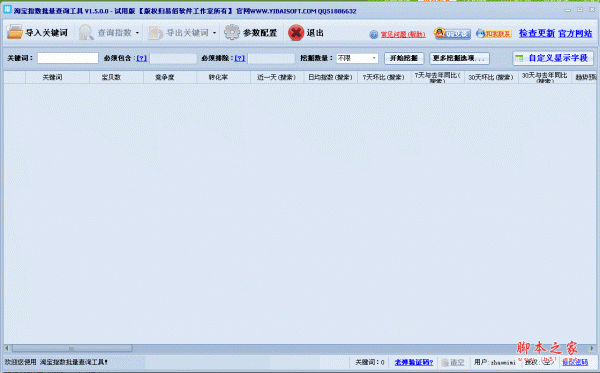Click the 老弹验证码? link
This screenshot has width=600, height=373.
tap(414, 362)
